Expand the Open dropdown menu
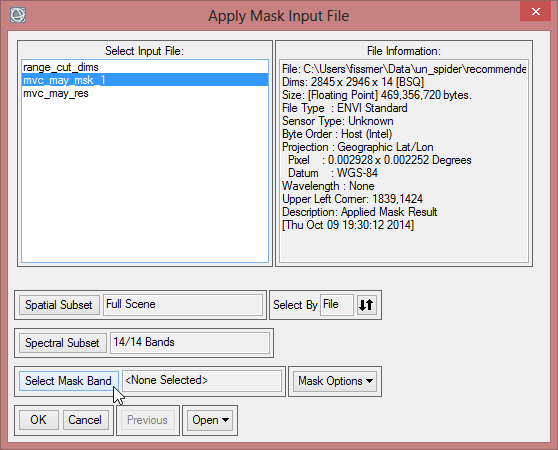 [x=210, y=420]
